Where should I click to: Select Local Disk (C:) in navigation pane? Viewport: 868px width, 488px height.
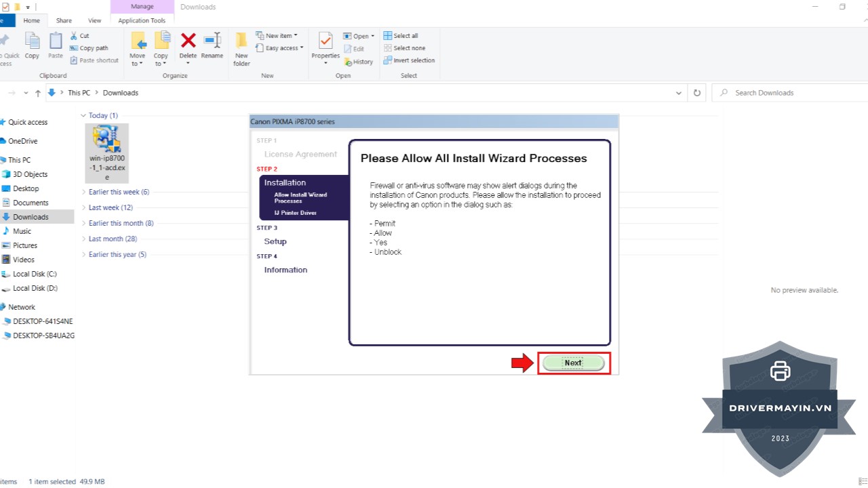click(35, 274)
